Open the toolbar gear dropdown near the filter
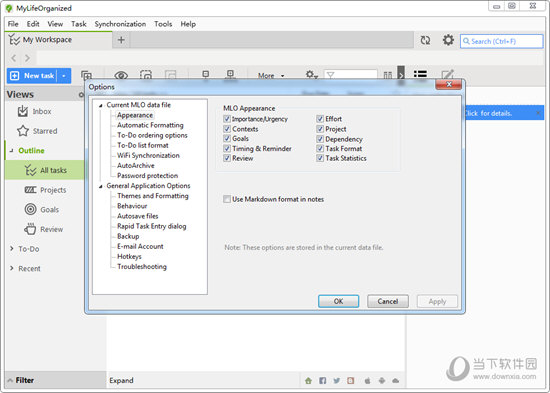This screenshot has width=550, height=393. (x=311, y=75)
